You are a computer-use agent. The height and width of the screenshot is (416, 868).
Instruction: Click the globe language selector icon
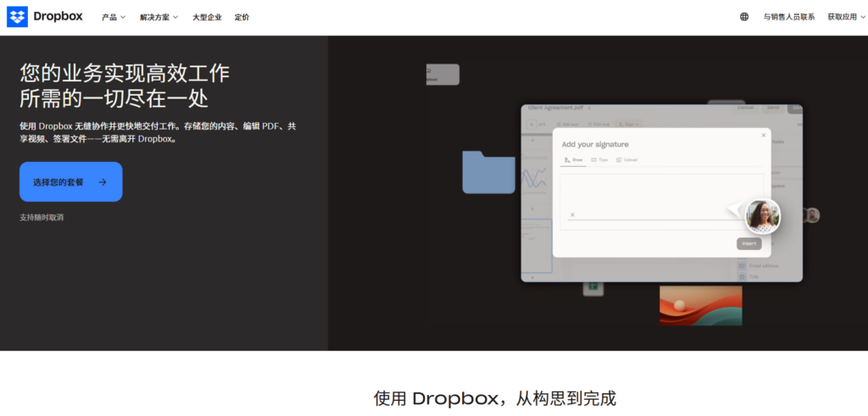pos(744,17)
